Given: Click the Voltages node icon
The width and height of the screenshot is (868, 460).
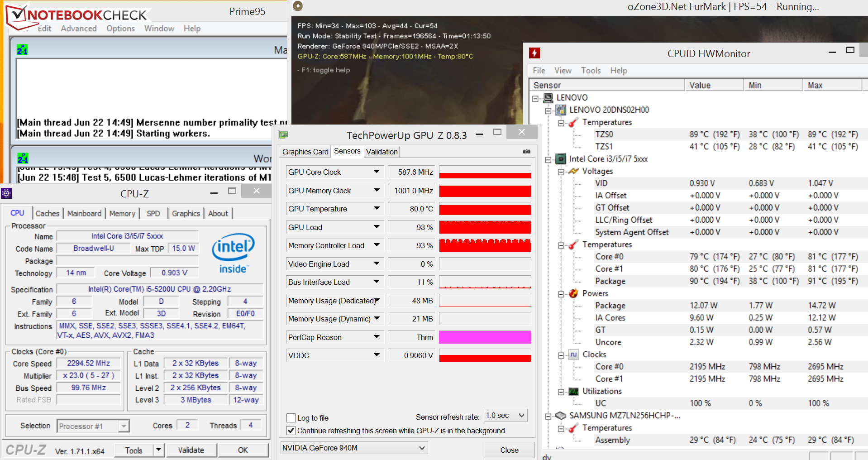Looking at the screenshot, I should pos(573,171).
